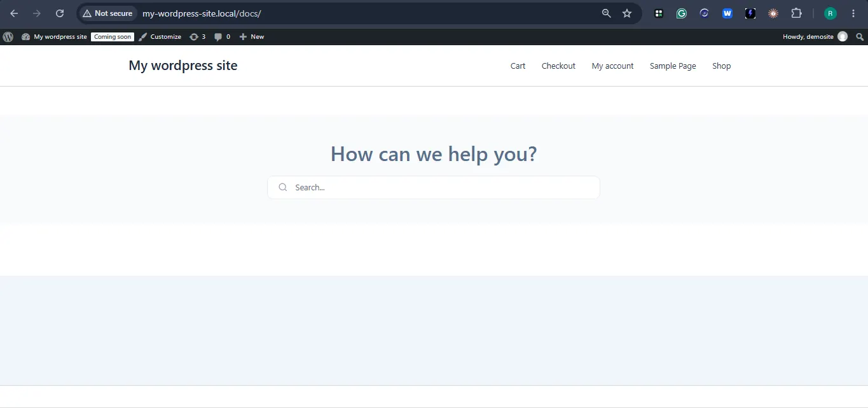Bookmark this page with the star icon
Screen dimensions: 868x408
pos(627,13)
